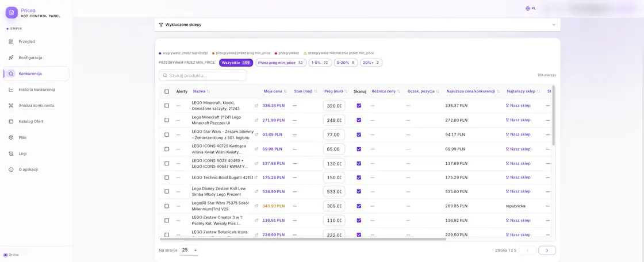Sort by the Stan (mój) column

tap(305, 91)
